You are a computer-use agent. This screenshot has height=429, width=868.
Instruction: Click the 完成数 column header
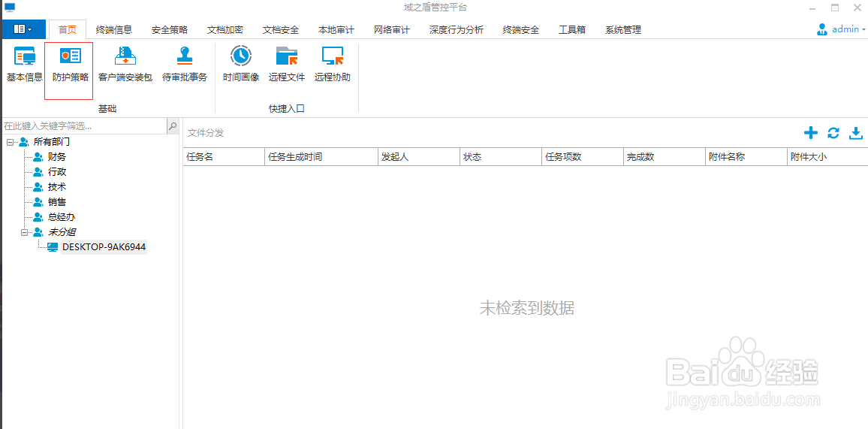[665, 157]
